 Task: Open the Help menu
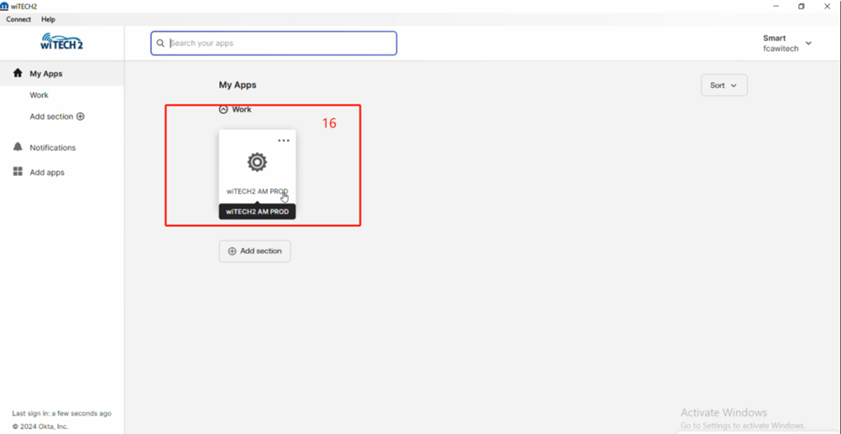(48, 19)
